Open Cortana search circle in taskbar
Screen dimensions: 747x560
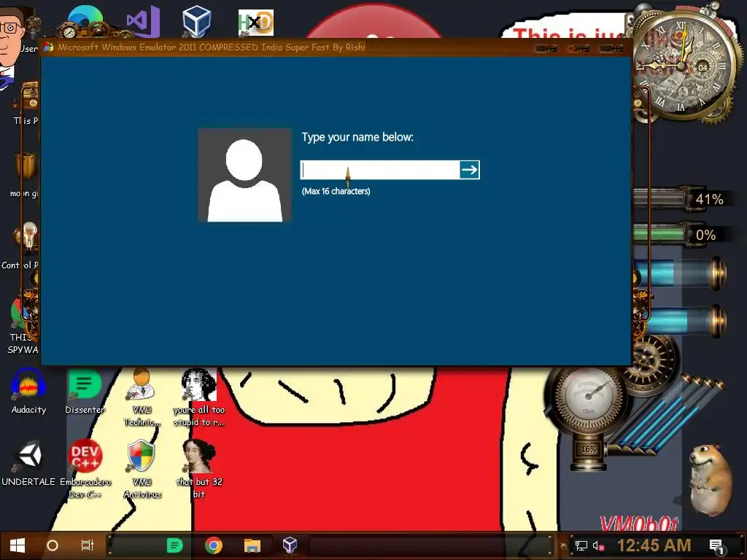pyautogui.click(x=53, y=545)
